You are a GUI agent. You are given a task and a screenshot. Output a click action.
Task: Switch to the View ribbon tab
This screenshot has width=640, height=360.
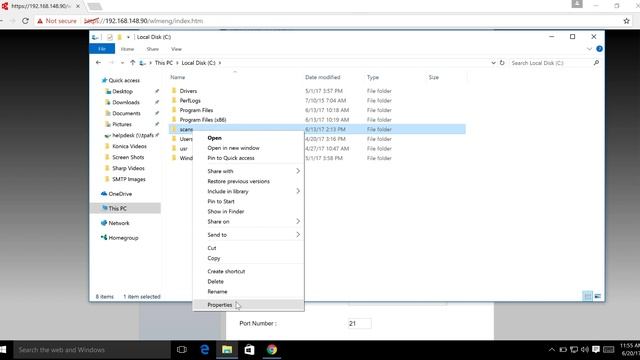click(176, 49)
